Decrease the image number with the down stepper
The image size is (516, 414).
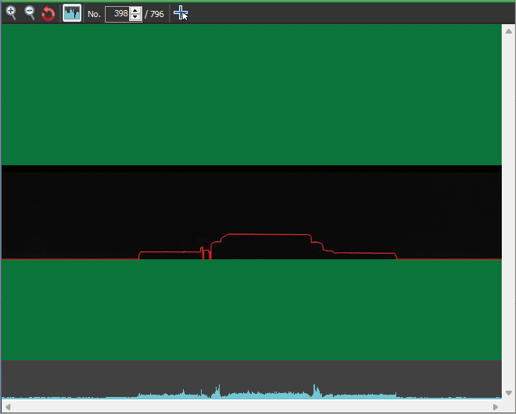[135, 17]
